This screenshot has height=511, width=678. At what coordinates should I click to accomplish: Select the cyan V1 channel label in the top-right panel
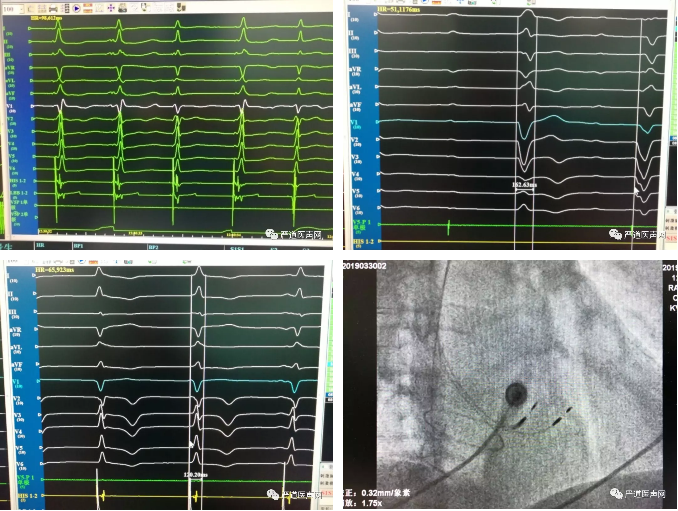[354, 121]
